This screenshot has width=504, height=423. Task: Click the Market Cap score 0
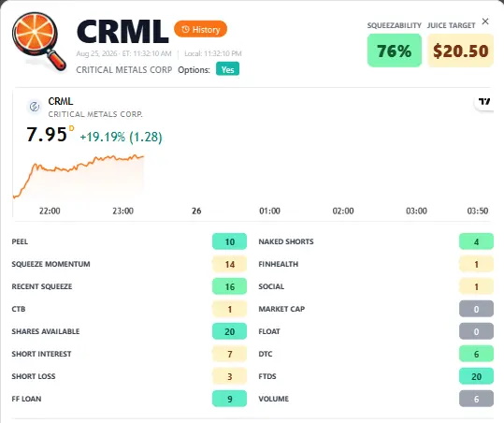coord(476,309)
